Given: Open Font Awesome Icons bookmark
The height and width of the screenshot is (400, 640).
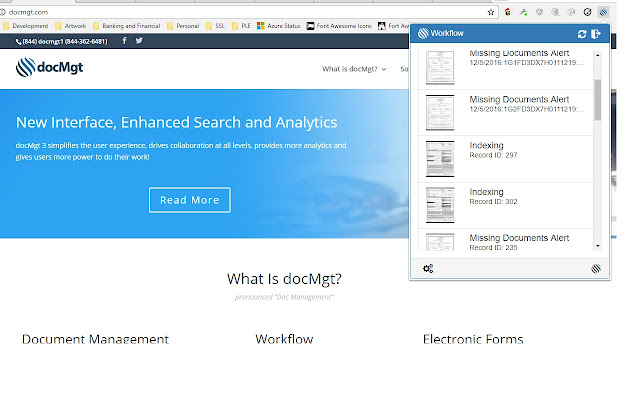Looking at the screenshot, I should coord(339,26).
